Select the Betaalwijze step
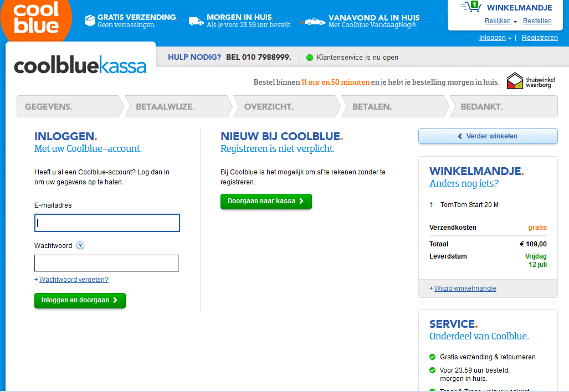569x392 pixels. point(178,107)
